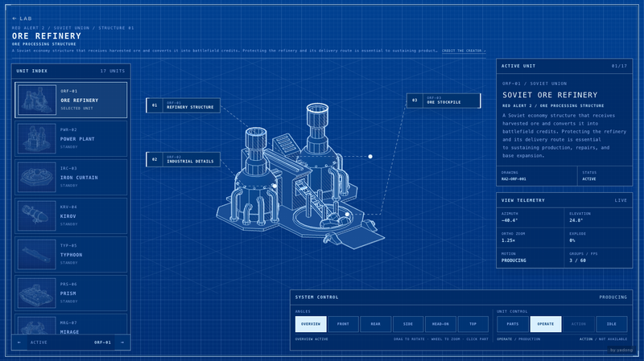Viewport: 644px width, 361px height.
Task: Set unit control to Idle
Action: [x=612, y=324]
